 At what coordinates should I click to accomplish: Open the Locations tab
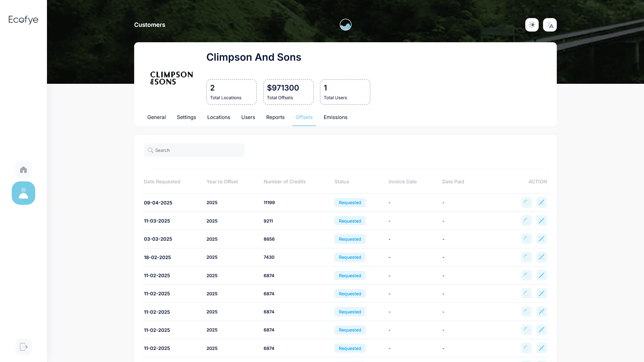point(219,117)
